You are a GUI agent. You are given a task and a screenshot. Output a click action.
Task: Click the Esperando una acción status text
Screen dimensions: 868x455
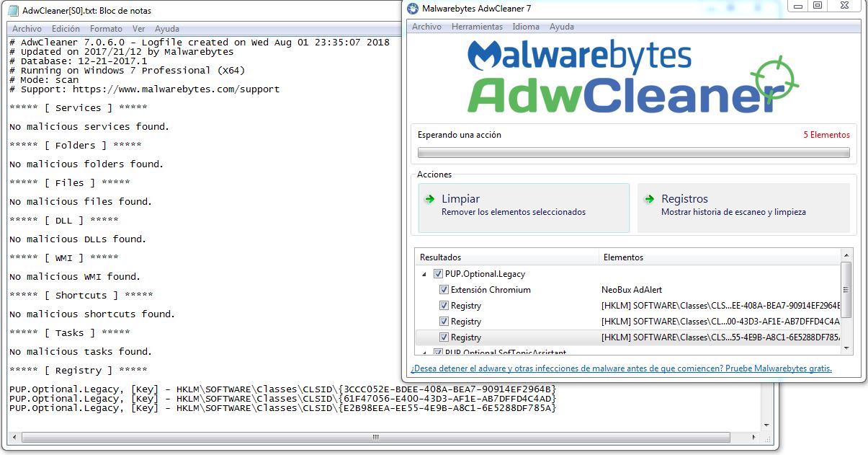tap(460, 135)
